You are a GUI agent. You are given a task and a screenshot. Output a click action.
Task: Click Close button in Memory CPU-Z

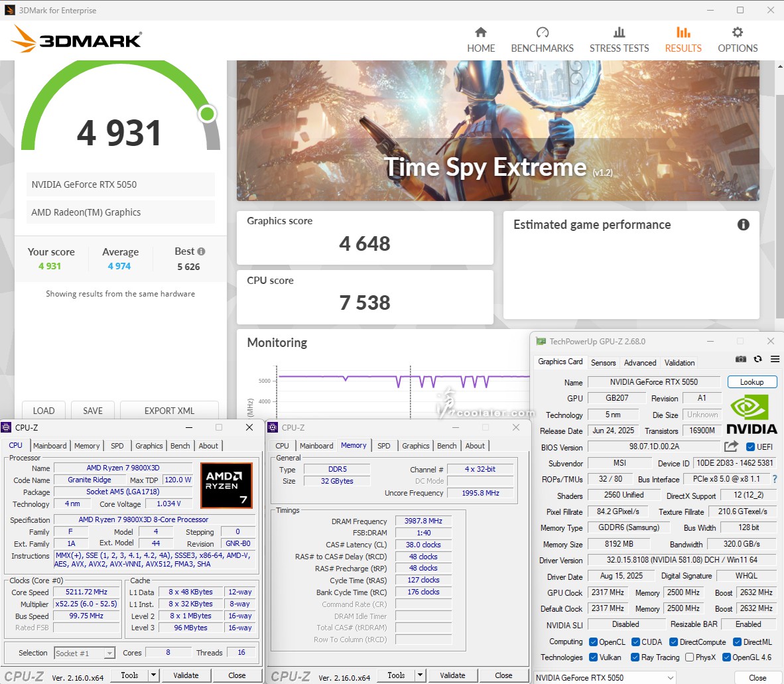503,675
